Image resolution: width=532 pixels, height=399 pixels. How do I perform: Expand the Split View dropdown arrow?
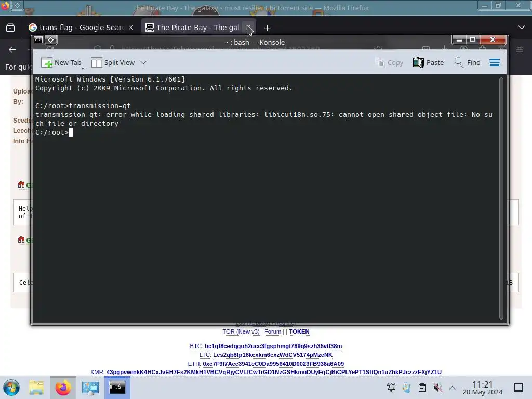pos(143,62)
